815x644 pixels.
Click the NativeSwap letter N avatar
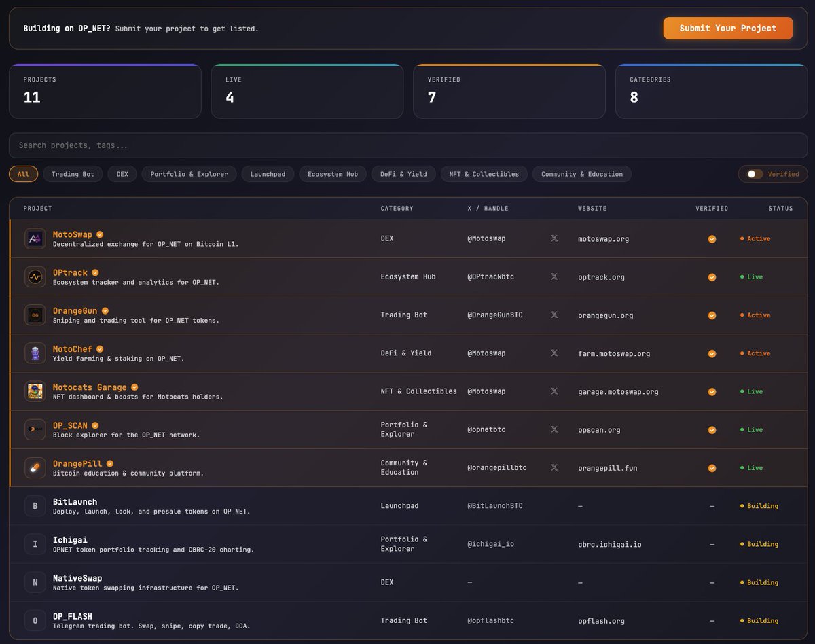(35, 582)
